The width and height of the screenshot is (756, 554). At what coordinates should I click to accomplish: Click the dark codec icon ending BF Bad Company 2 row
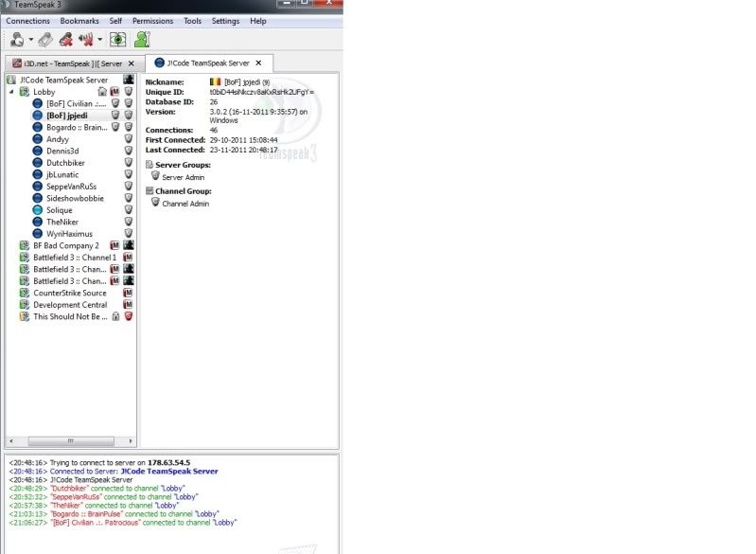pyautogui.click(x=129, y=245)
